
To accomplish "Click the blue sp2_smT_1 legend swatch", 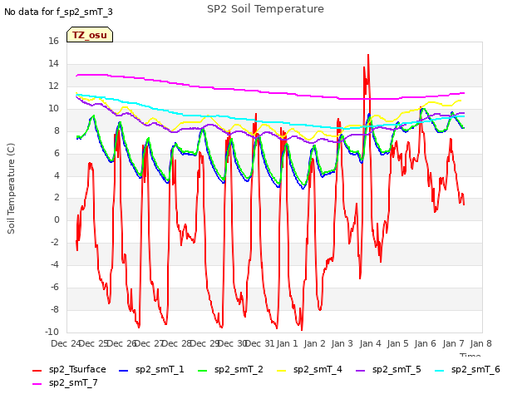I will tap(124, 371).
